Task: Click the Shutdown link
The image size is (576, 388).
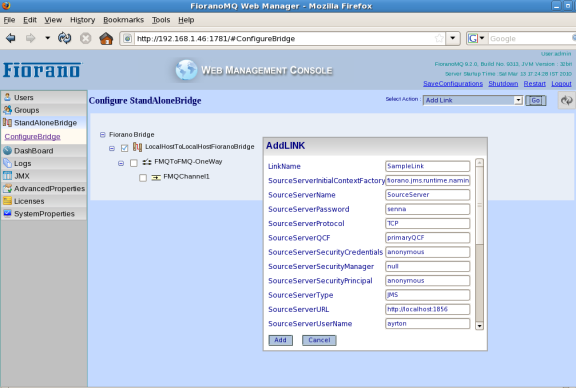Action: tap(503, 84)
